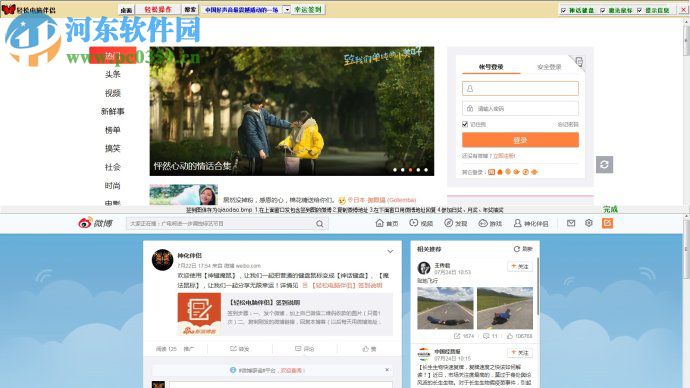Select 时尚 in the left category list
The width and height of the screenshot is (690, 388).
[x=113, y=185]
